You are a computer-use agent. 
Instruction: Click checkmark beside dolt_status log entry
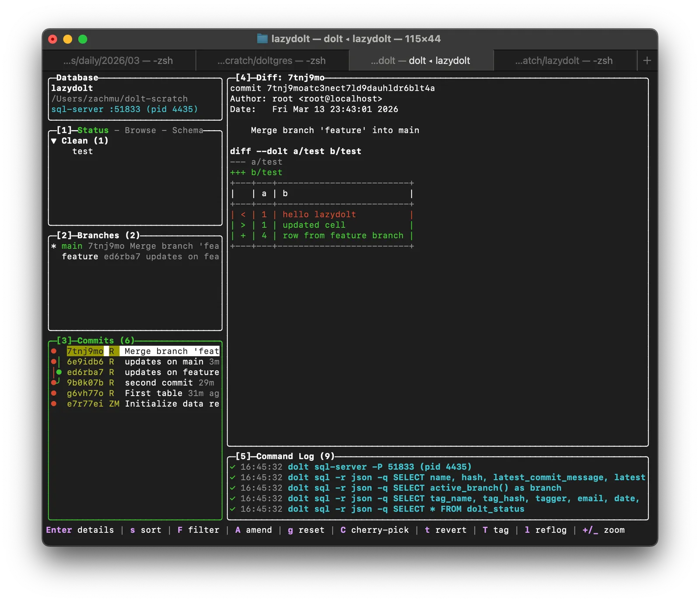[x=233, y=509]
